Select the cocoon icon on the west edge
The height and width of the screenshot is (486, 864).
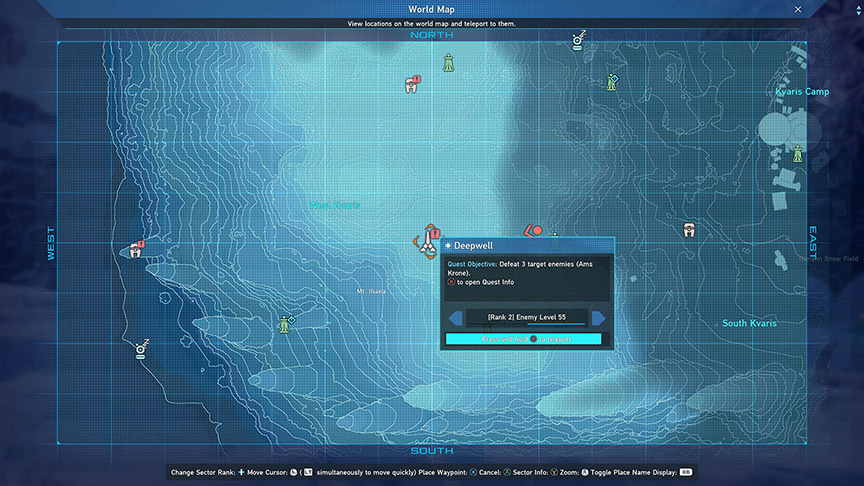tap(136, 250)
